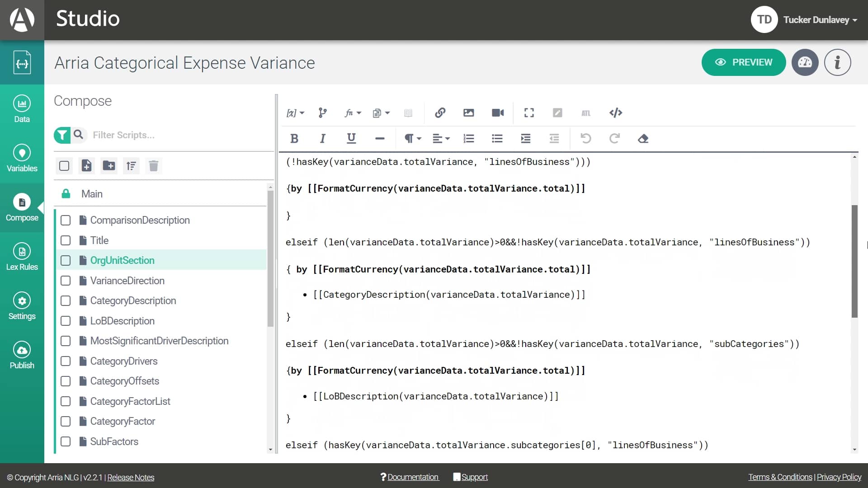868x488 pixels.
Task: Check the MostSignificantDriverDescription checkbox
Action: click(x=66, y=341)
